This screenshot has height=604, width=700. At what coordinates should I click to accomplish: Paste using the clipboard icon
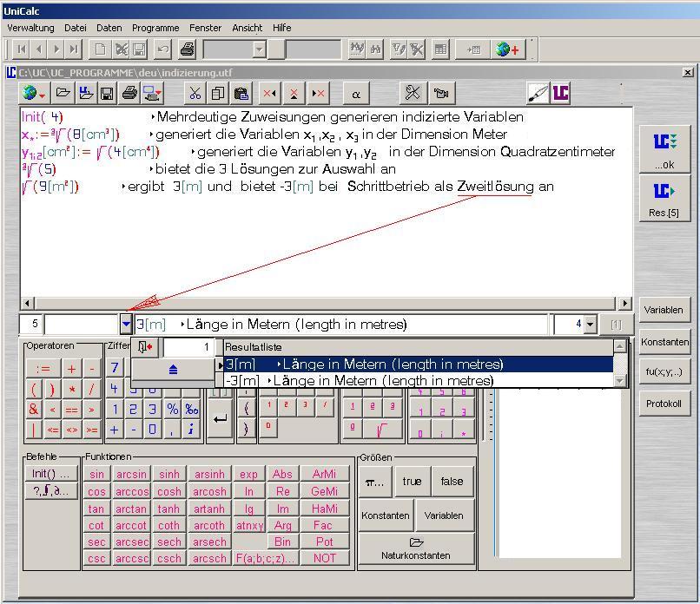pyautogui.click(x=241, y=94)
